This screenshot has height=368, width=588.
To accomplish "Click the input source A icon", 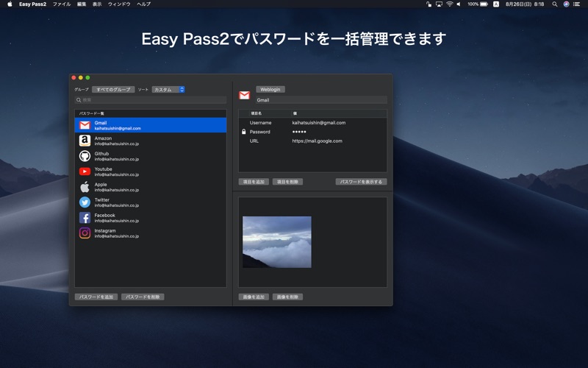I will 496,4.
